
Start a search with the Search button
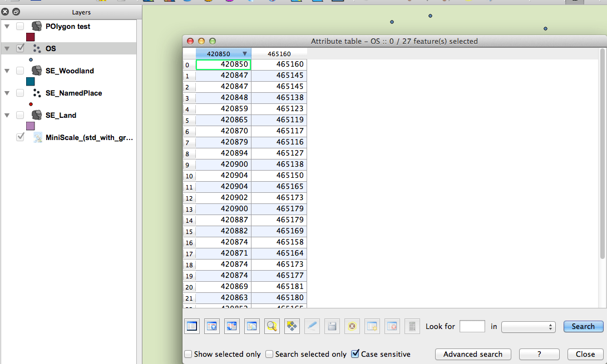[x=583, y=326]
